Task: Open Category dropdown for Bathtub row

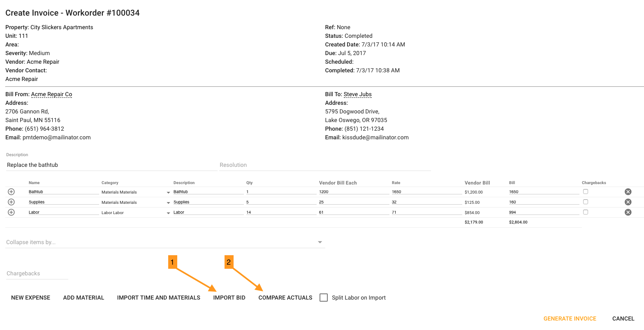Action: 136,192
